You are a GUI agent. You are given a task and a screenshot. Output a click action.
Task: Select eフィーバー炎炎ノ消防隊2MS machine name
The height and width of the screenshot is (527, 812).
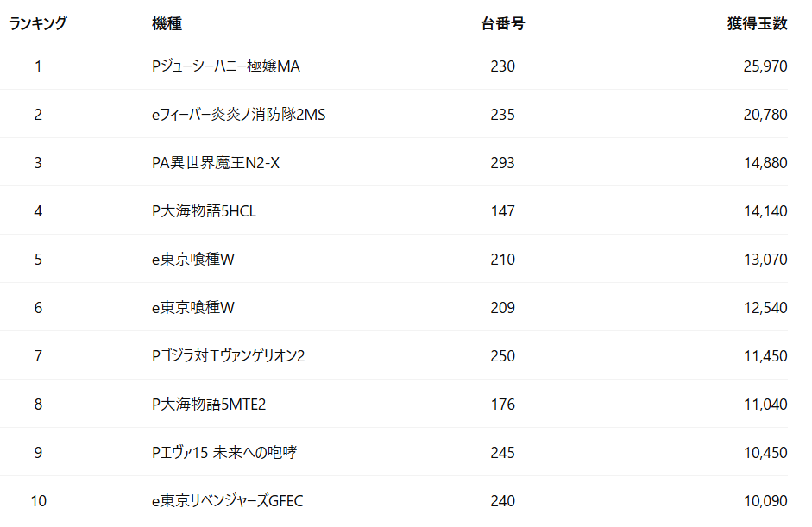238,115
